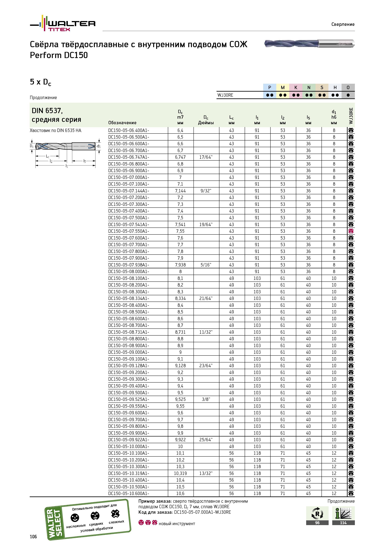392x555 pixels.
Task: Open the drill product photo
Action: (x=309, y=44)
